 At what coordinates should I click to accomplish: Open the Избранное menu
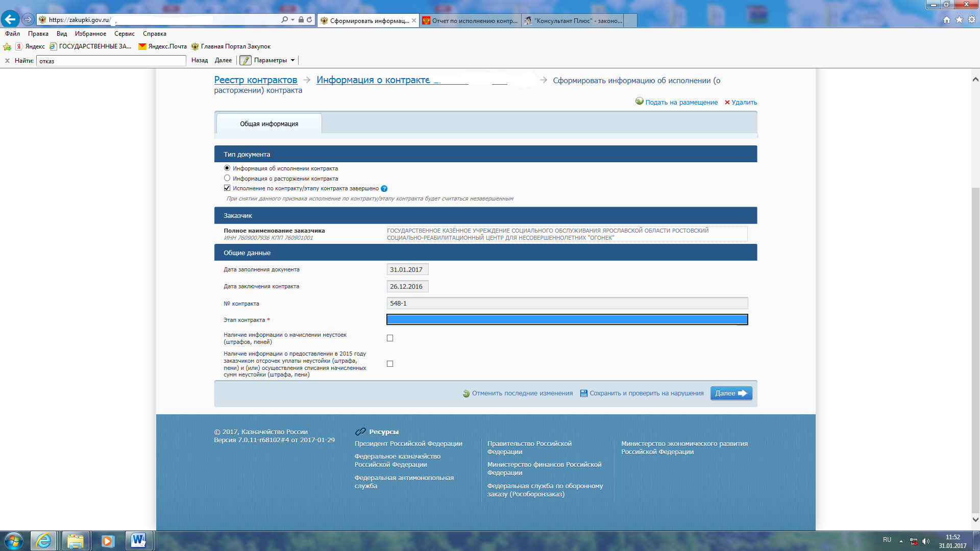click(x=90, y=34)
